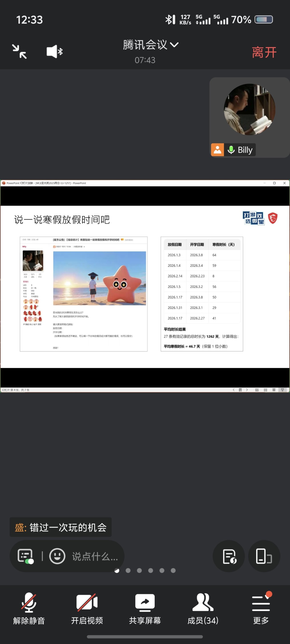Start sharing with 共享屏幕

[145, 608]
